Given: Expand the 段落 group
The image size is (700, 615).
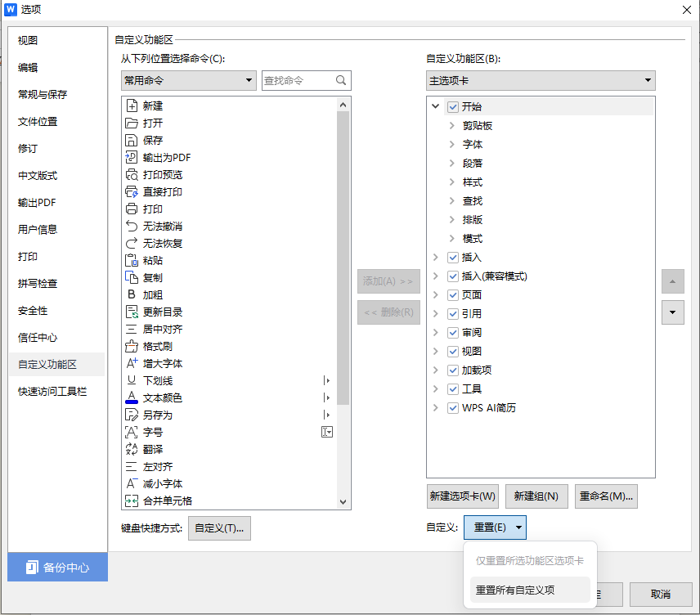Looking at the screenshot, I should [451, 163].
